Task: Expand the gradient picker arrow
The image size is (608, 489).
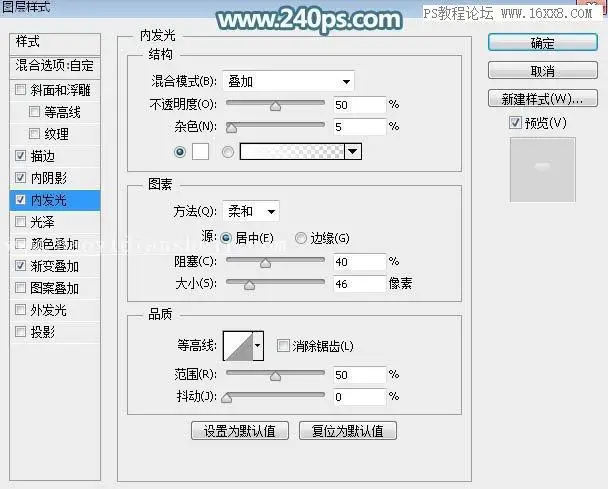Action: click(x=352, y=152)
